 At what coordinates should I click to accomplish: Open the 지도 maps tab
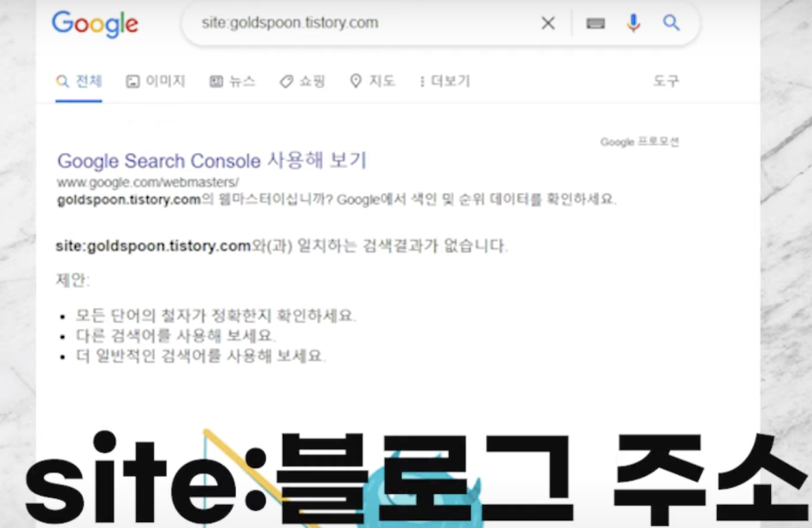click(x=373, y=81)
